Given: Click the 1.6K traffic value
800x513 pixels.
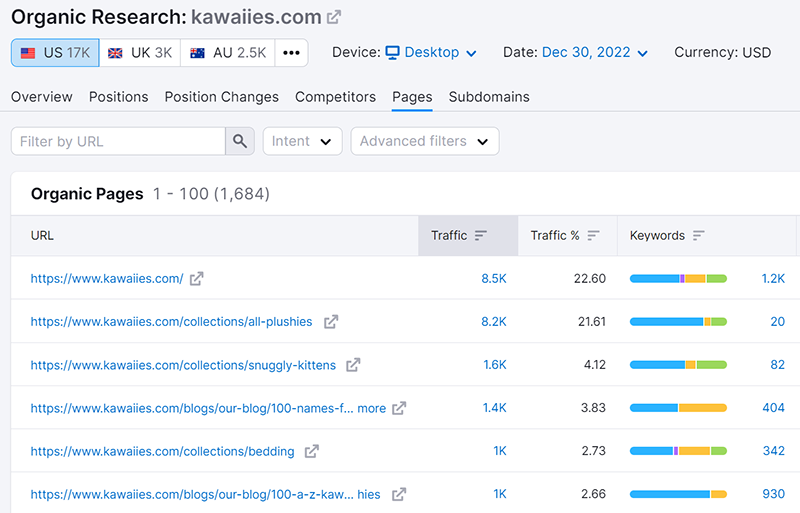Looking at the screenshot, I should (x=495, y=365).
